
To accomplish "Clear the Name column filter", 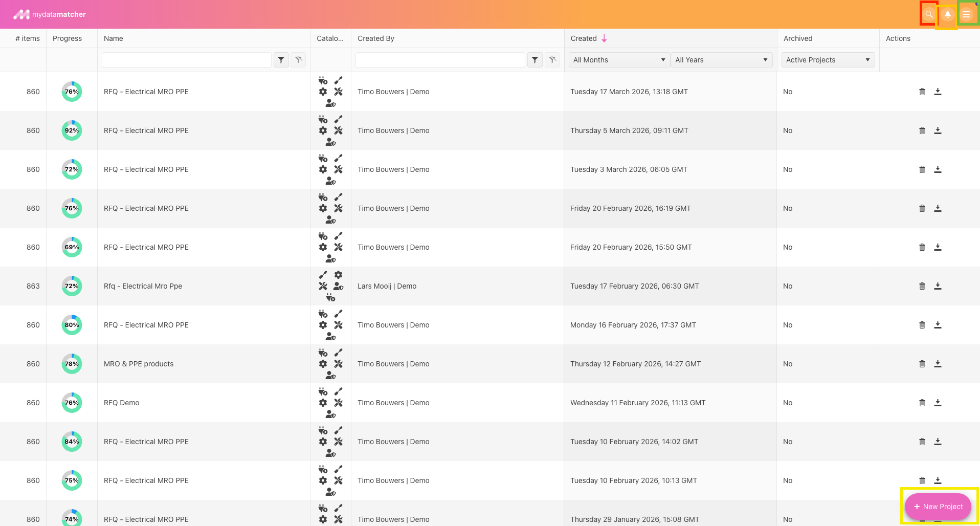I will (x=299, y=60).
